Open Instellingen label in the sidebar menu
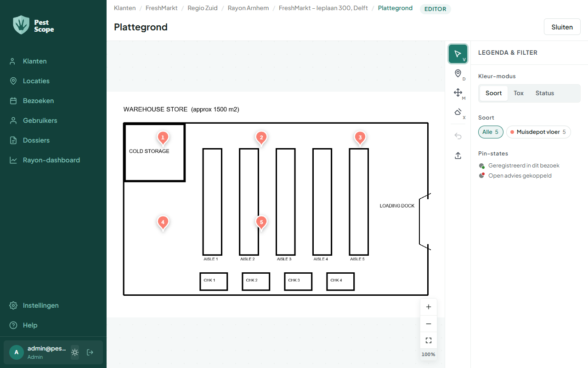588x368 pixels. click(x=41, y=305)
